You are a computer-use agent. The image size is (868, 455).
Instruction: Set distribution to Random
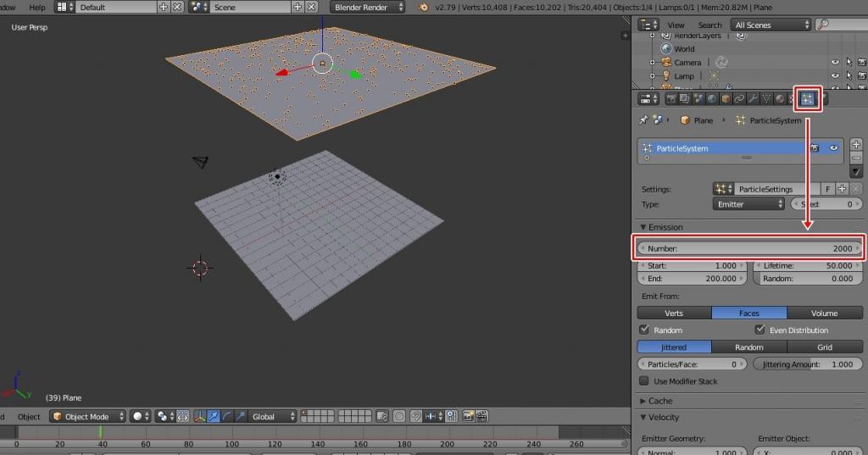[749, 347]
